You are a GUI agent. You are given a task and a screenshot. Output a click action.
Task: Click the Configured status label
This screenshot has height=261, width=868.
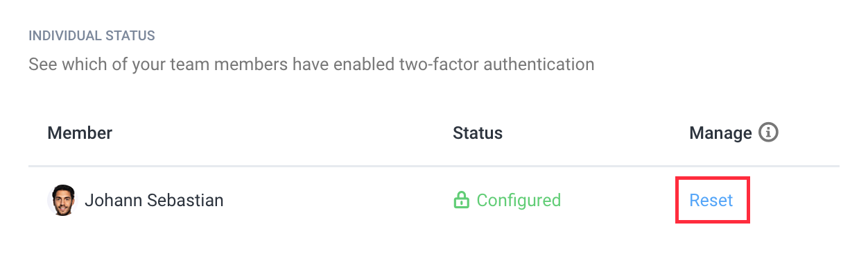519,201
